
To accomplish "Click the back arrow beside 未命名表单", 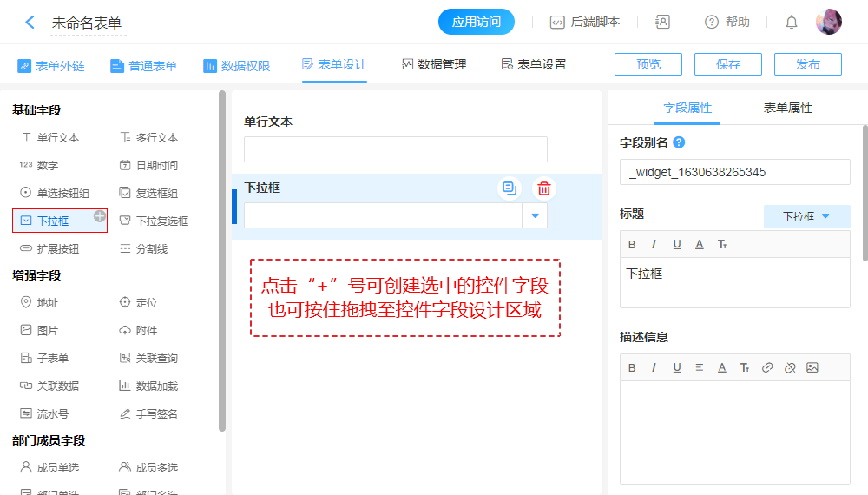I will 30,23.
